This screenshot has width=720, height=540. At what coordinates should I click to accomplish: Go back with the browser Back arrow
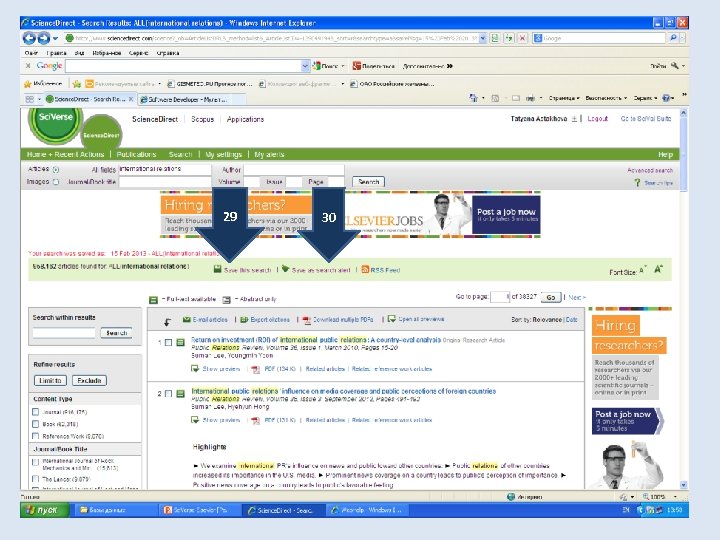[29, 38]
